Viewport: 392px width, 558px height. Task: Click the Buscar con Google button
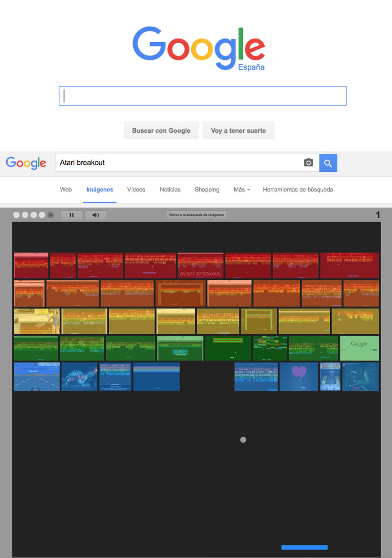pyautogui.click(x=161, y=131)
